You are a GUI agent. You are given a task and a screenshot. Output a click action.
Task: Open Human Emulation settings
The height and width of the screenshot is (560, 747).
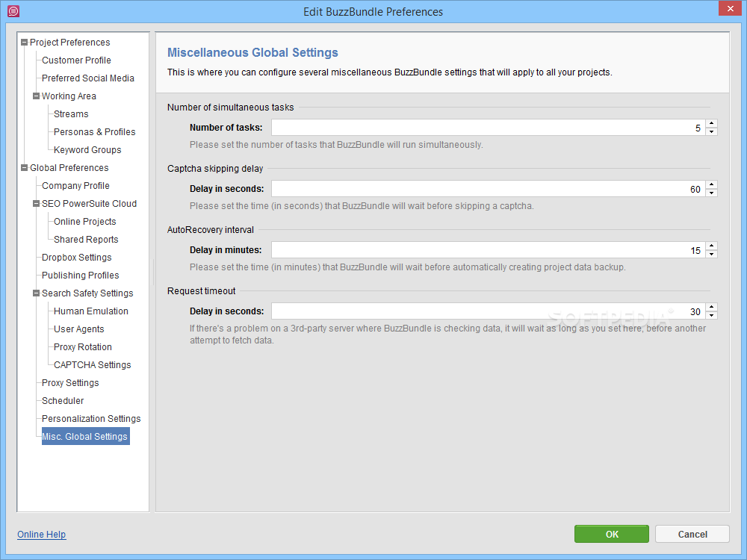click(91, 311)
